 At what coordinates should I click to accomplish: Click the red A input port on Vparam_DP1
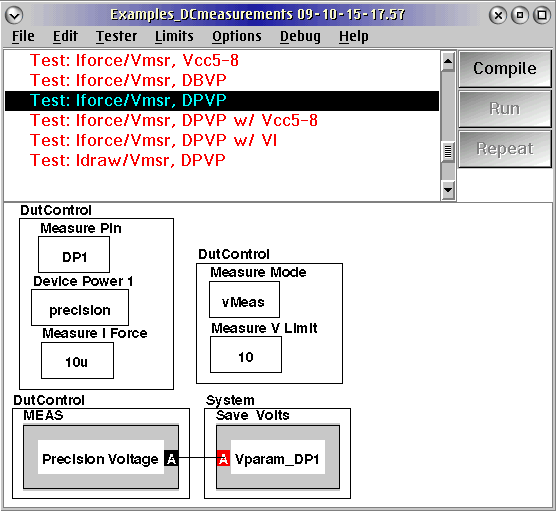(223, 458)
